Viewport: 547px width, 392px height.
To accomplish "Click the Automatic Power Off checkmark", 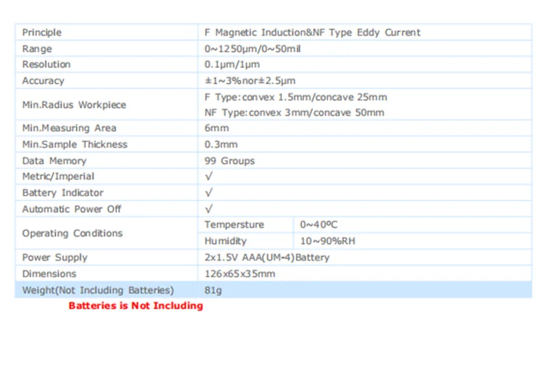I will tap(209, 209).
